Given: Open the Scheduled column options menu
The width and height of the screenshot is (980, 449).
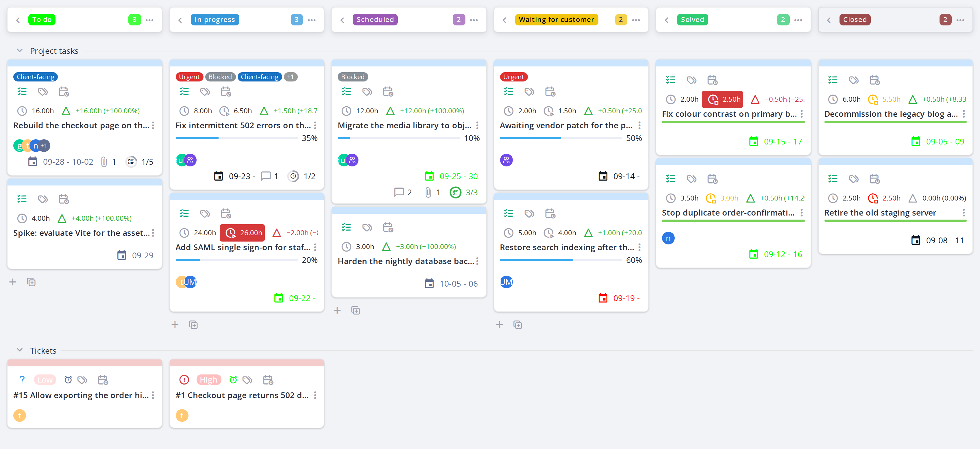Looking at the screenshot, I should (x=474, y=20).
